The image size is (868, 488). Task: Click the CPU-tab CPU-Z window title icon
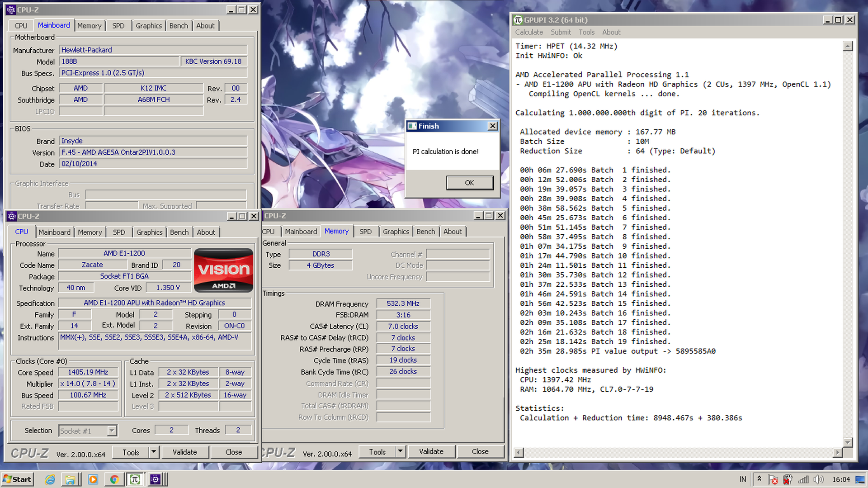(x=12, y=216)
